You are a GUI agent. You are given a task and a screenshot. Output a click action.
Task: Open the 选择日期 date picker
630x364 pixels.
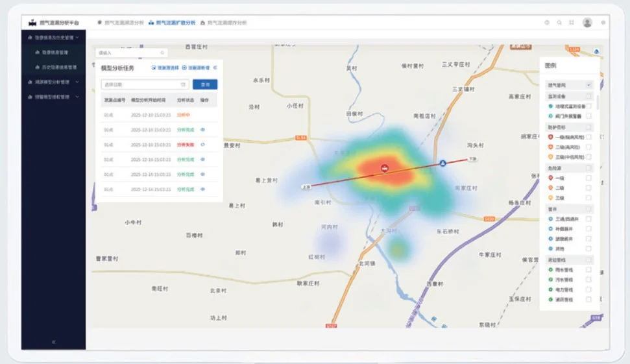pos(145,84)
